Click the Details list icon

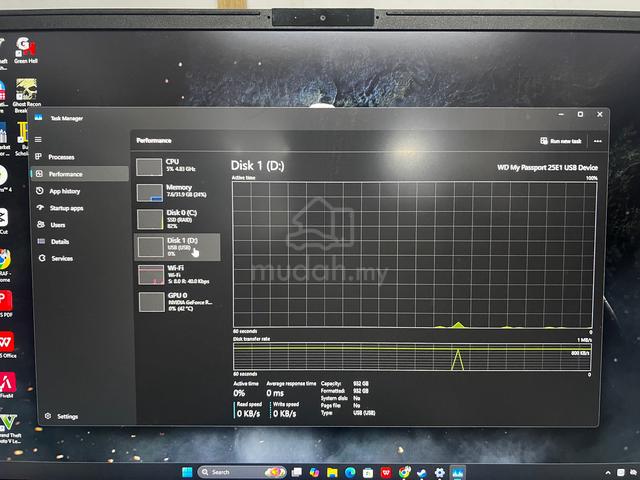pos(41,241)
